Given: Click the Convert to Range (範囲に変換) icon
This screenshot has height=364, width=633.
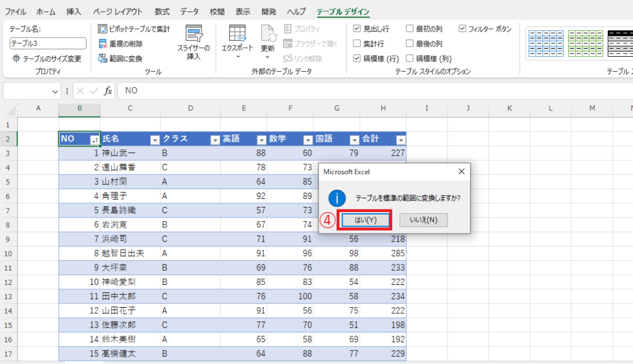Looking at the screenshot, I should [103, 59].
